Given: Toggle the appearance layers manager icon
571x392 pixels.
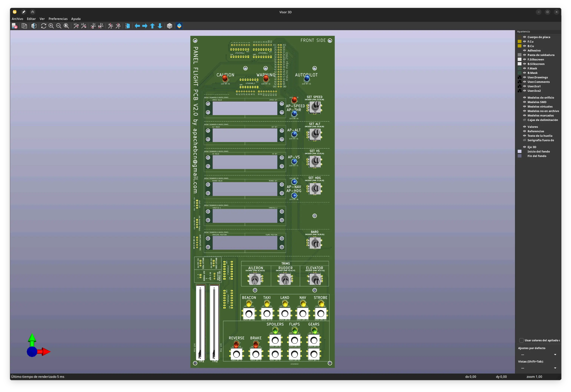Looking at the screenshot, I should 179,26.
